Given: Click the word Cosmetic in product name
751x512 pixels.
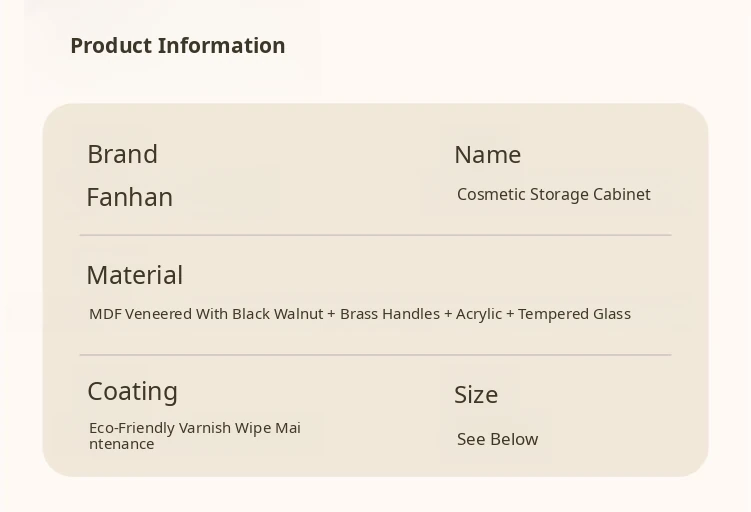Looking at the screenshot, I should click(x=490, y=195).
